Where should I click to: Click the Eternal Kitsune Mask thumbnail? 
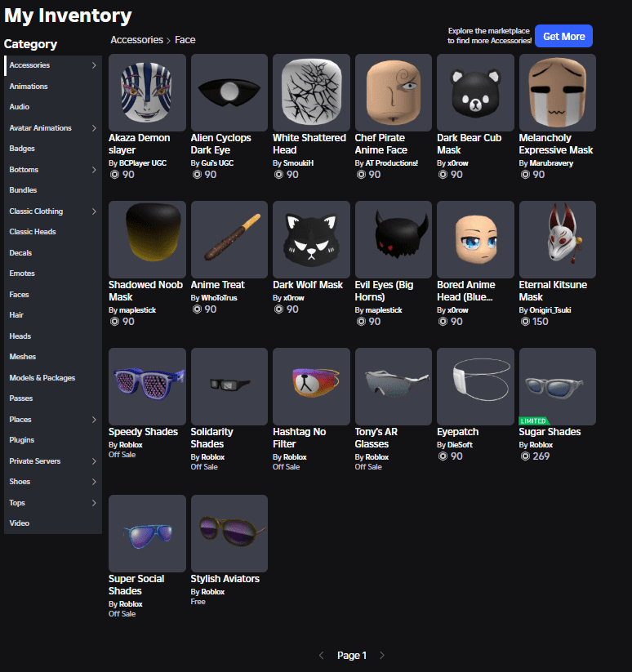tap(558, 239)
